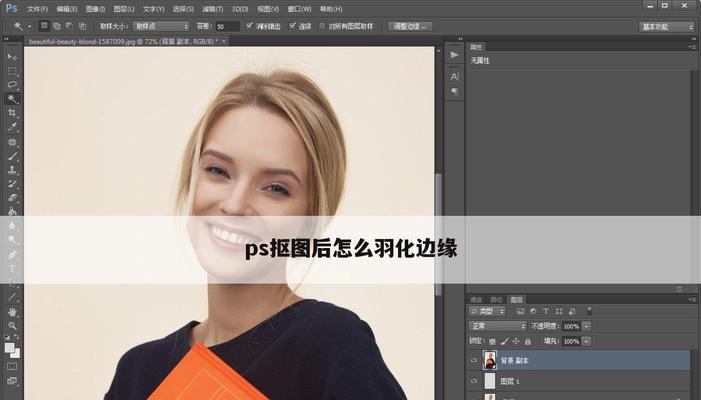Select the Crop tool
Image resolution: width=701 pixels, height=400 pixels.
pyautogui.click(x=12, y=113)
